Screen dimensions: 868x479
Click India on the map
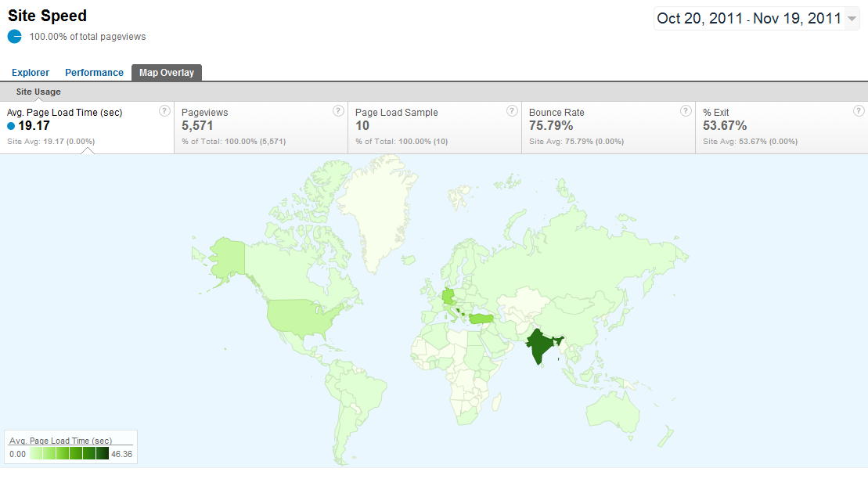(540, 347)
